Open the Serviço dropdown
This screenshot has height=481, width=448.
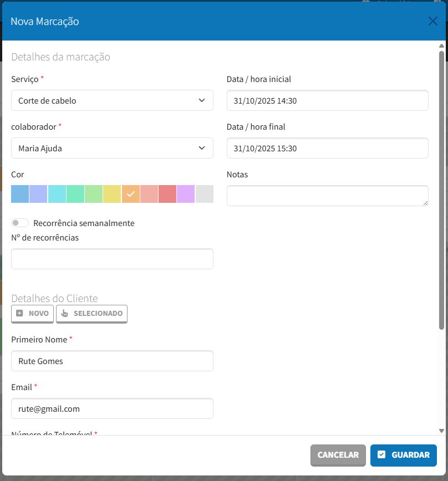(112, 101)
